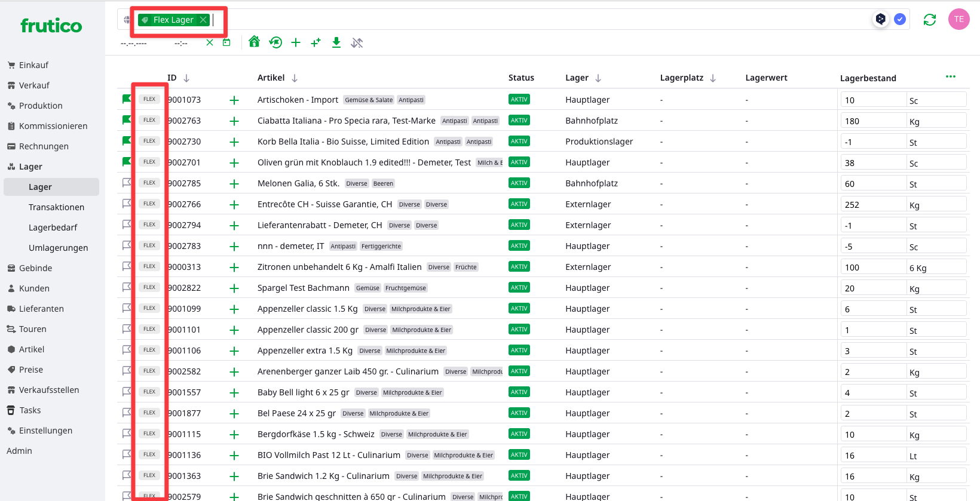Open Transaktionen in the sidebar
The image size is (980, 501).
(56, 207)
